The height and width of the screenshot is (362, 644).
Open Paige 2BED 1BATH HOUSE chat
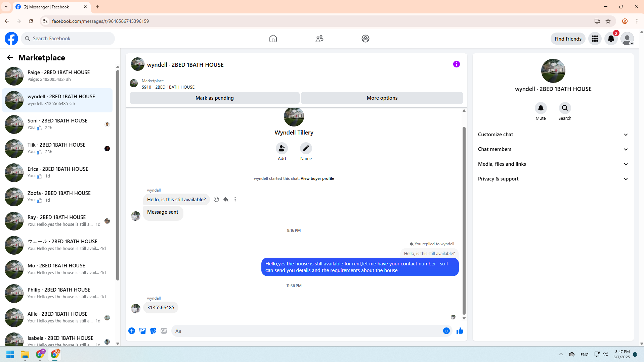(x=57, y=76)
